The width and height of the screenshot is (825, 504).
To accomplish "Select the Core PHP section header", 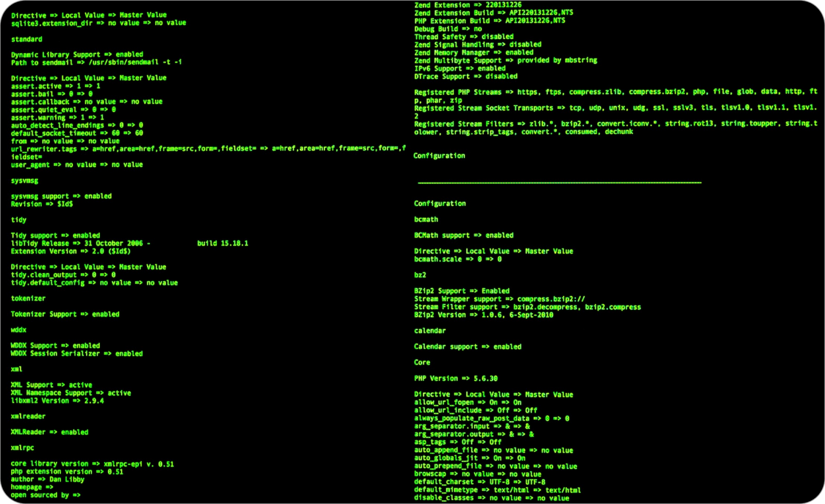I will pyautogui.click(x=422, y=361).
